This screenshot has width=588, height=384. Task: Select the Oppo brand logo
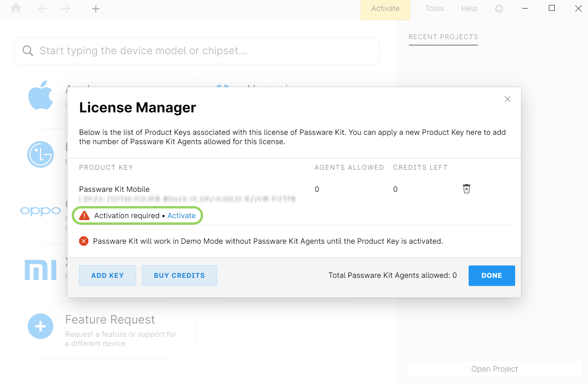click(x=40, y=210)
